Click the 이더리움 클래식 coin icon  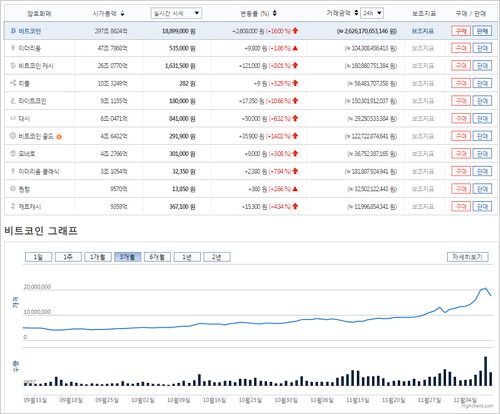[13, 171]
